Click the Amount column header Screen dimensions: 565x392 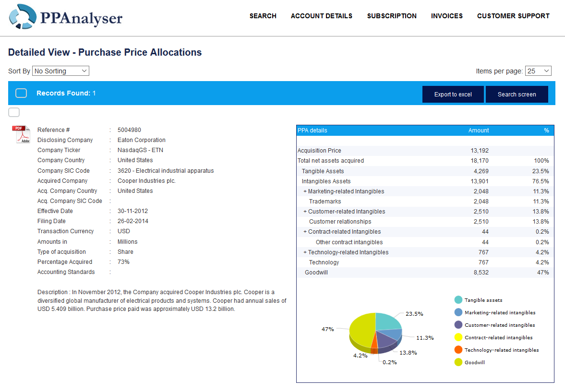[479, 131]
